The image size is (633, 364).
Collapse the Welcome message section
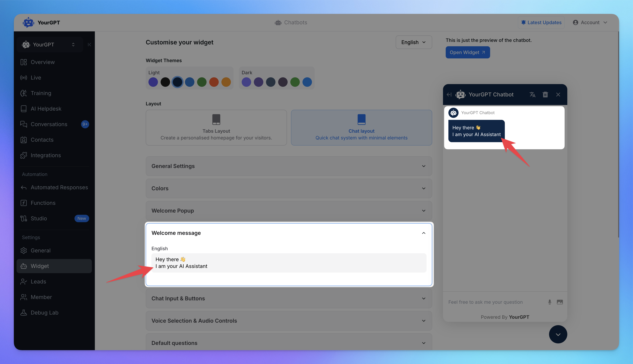click(289, 233)
